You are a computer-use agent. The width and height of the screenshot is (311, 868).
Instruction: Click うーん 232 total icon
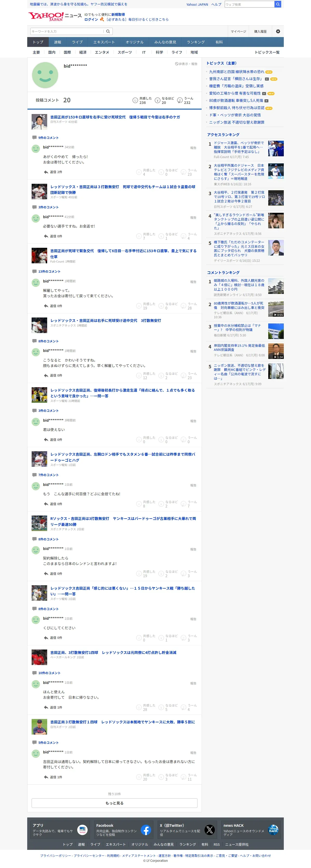pos(180,100)
